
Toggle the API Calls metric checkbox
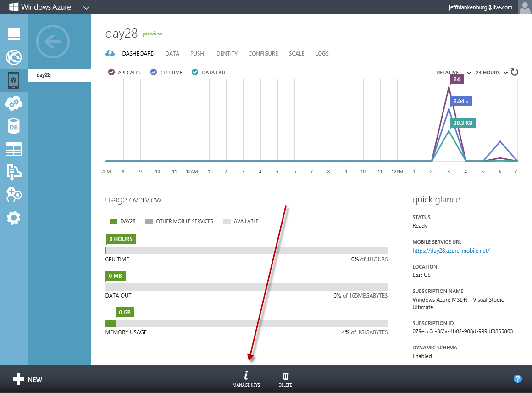(111, 73)
